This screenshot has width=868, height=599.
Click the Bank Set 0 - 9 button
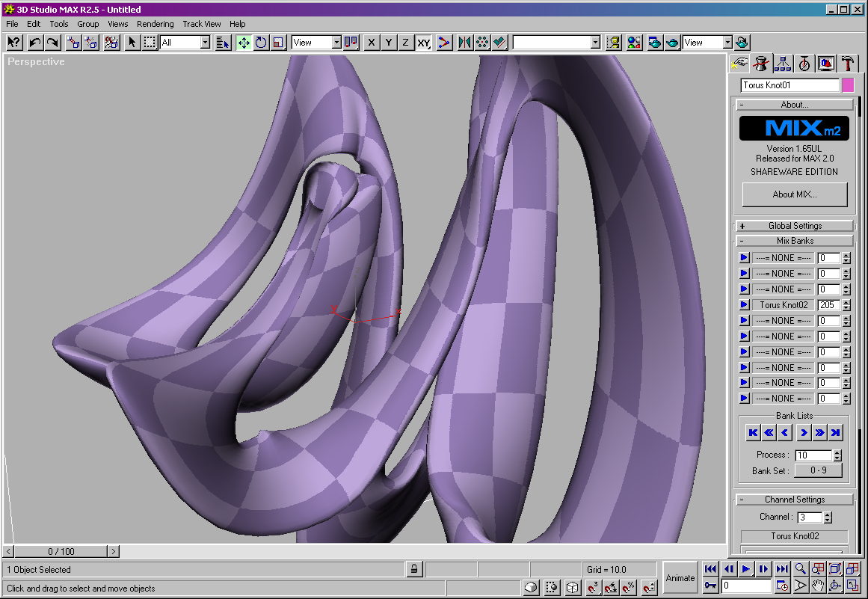818,470
